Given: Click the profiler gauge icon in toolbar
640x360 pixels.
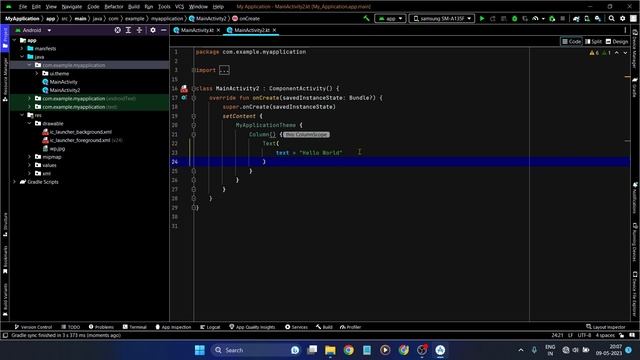Looking at the screenshot, I should [536, 18].
